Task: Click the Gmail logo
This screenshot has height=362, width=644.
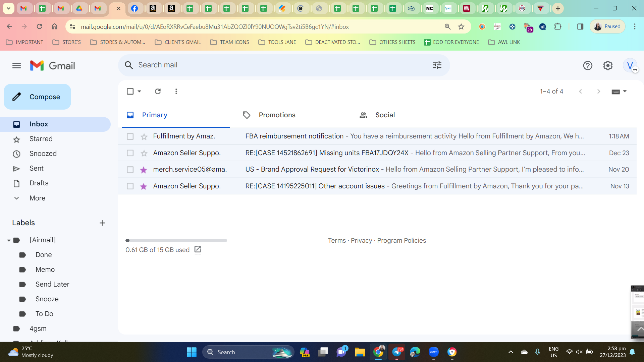Action: 52,66
